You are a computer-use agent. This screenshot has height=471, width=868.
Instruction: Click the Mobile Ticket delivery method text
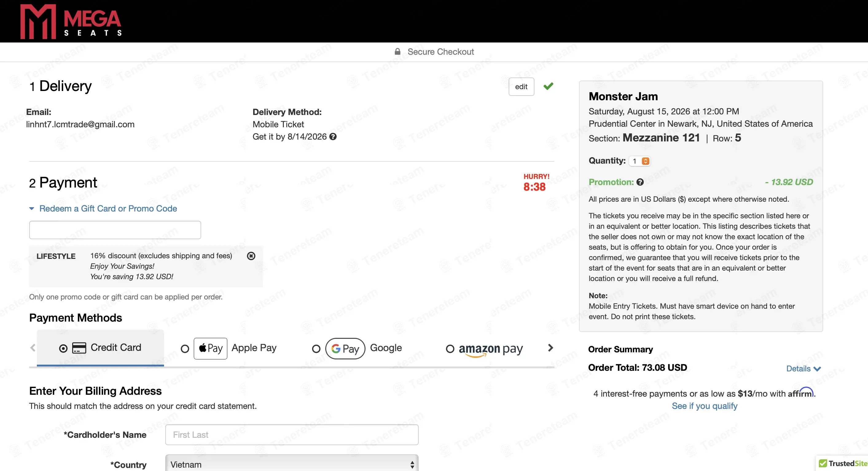pos(278,124)
